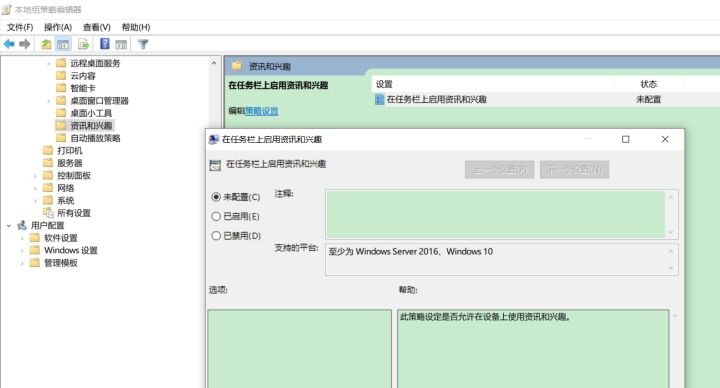Expand the 系统 tree node
Image resolution: width=720 pixels, height=388 pixels.
(35, 200)
